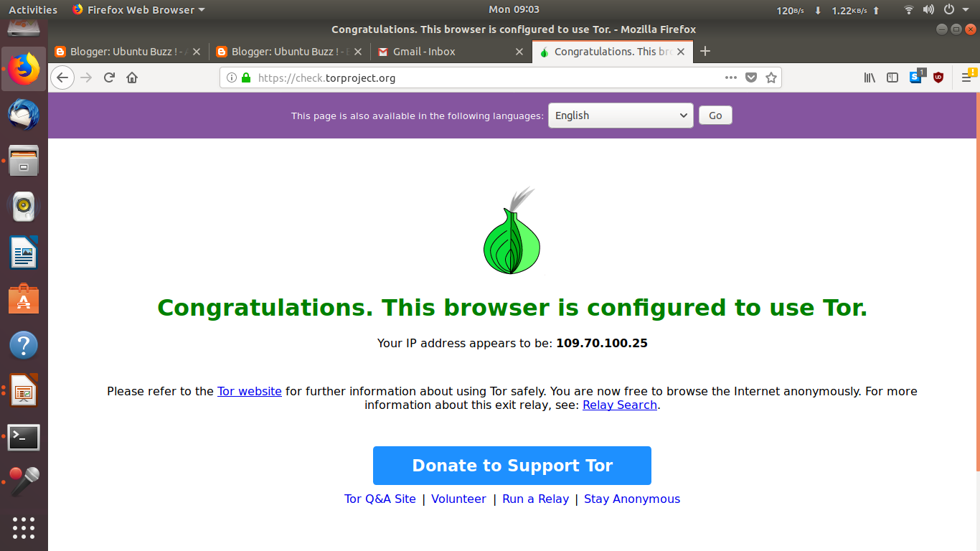Click the forward navigation arrow
This screenshot has height=551, width=980.
pyautogui.click(x=87, y=77)
